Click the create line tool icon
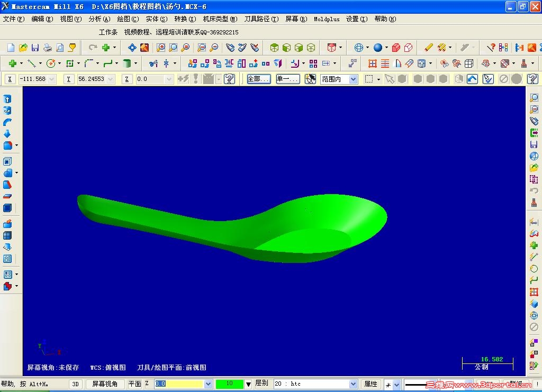The height and width of the screenshot is (392, 542). [x=32, y=63]
